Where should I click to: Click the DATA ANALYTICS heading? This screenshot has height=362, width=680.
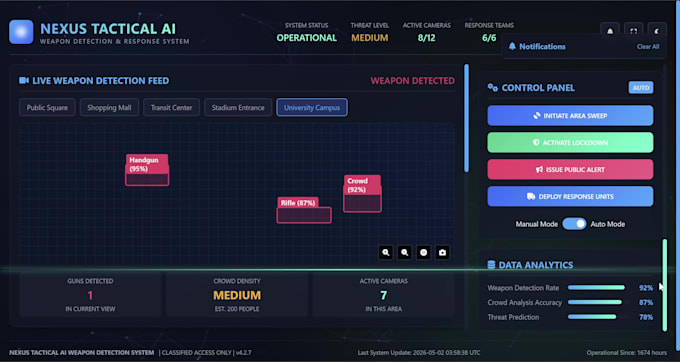tap(536, 265)
